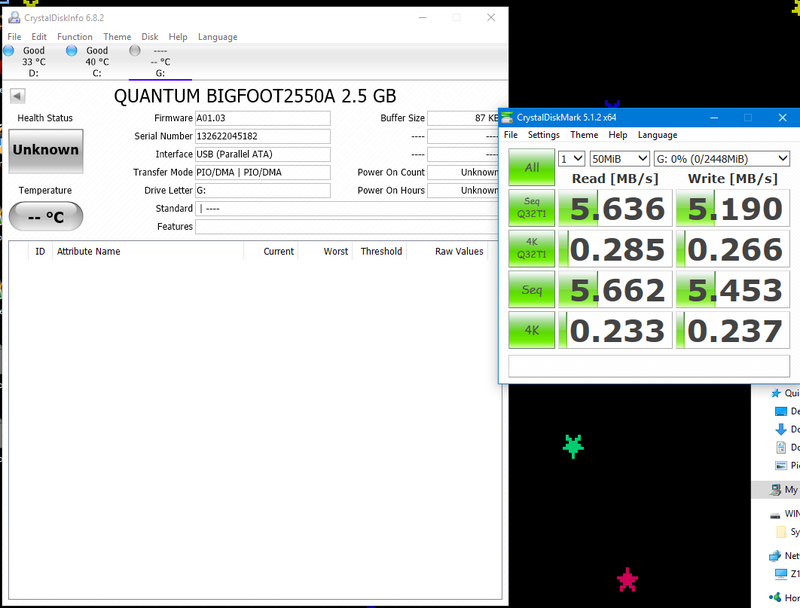
Task: Open Language menu in CrystalDiskMark
Action: (658, 135)
